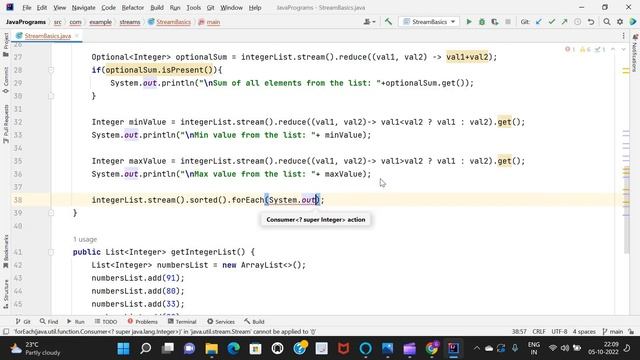The height and width of the screenshot is (360, 640).
Task: Open the Services tool window tab
Action: pyautogui.click(x=221, y=322)
